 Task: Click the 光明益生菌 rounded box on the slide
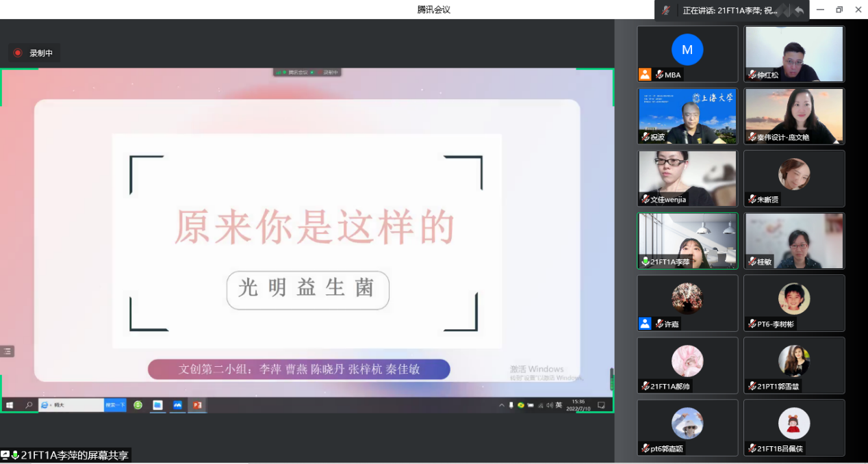(x=308, y=290)
